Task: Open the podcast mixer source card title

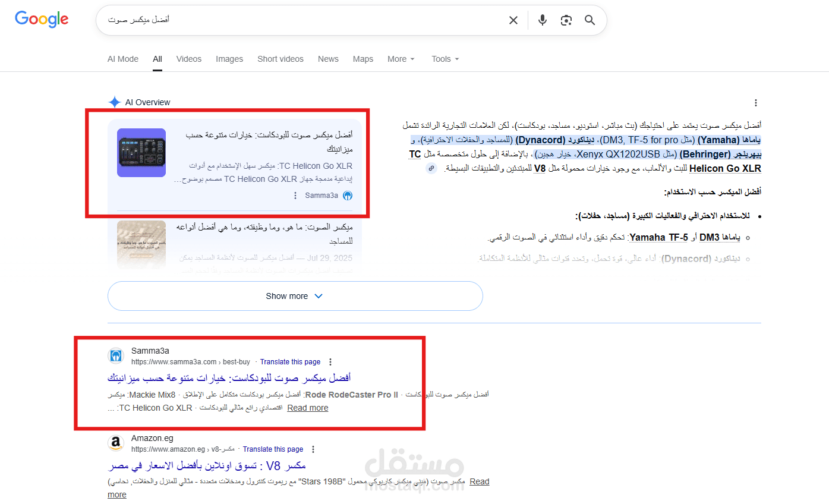Action: [270, 141]
